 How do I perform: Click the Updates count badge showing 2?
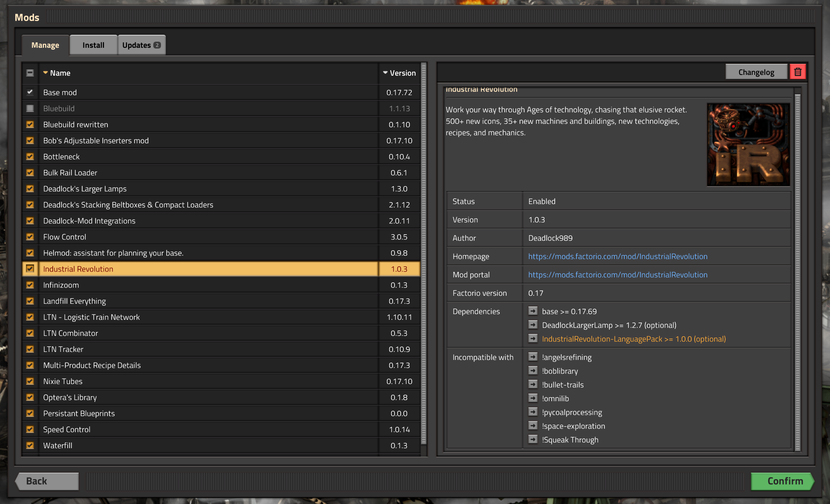(157, 45)
